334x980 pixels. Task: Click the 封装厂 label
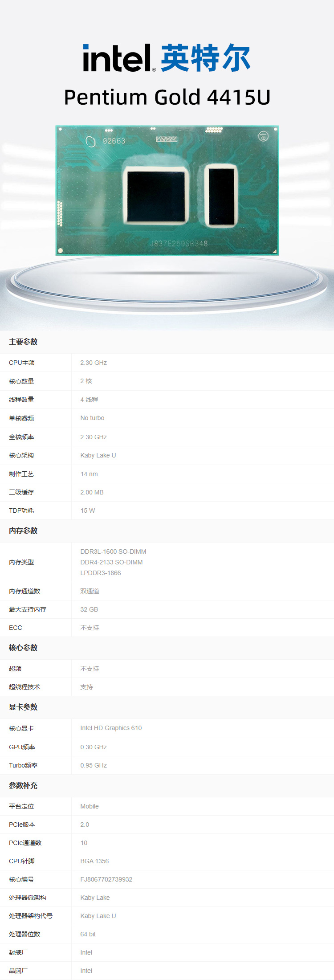[18, 952]
